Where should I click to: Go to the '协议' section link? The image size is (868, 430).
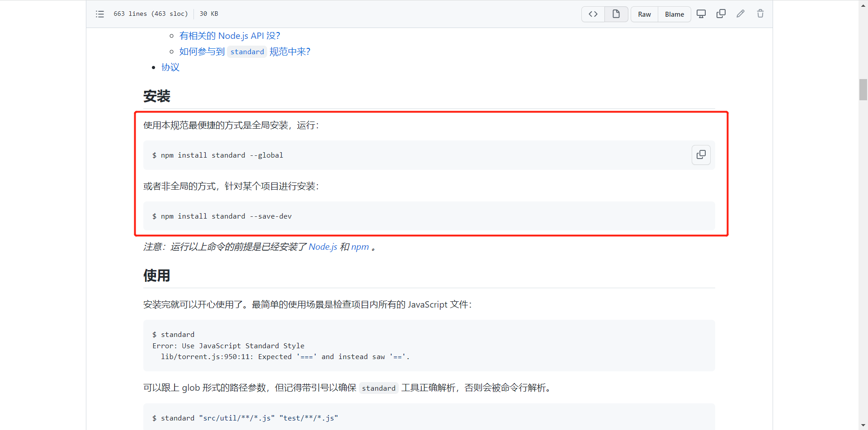click(x=170, y=67)
